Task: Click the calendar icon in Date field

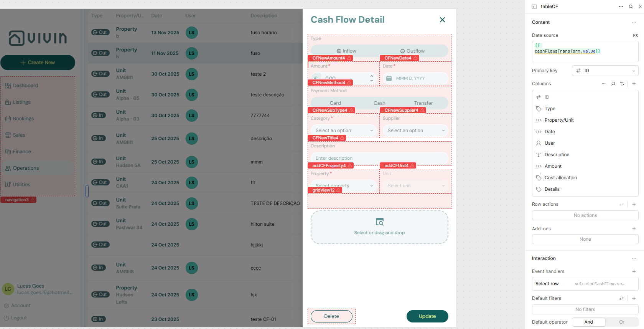Action: point(389,78)
